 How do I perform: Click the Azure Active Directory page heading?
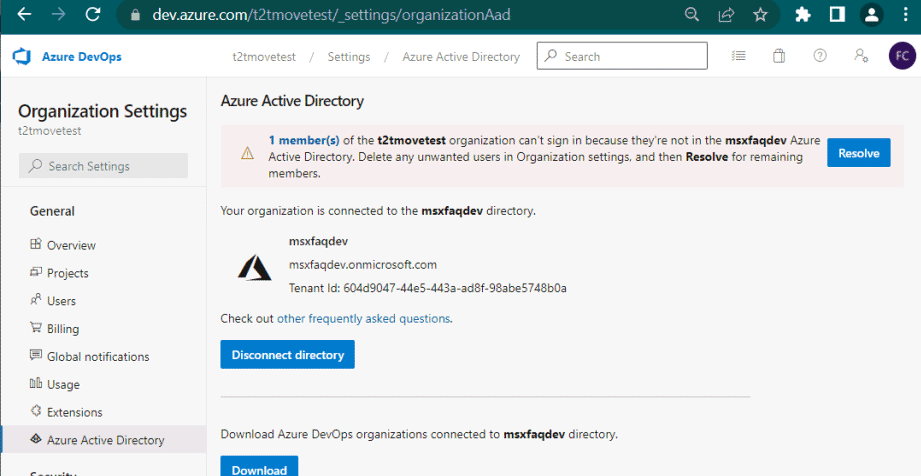tap(292, 101)
